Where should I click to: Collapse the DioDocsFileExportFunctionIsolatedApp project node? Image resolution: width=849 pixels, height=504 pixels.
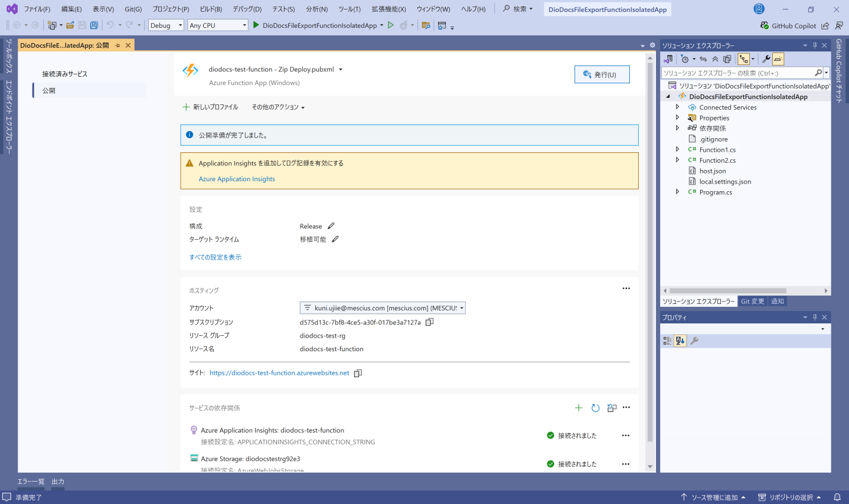point(668,97)
